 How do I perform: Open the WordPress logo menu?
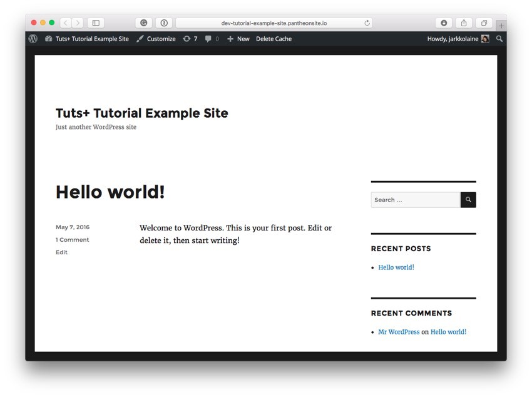click(x=33, y=39)
